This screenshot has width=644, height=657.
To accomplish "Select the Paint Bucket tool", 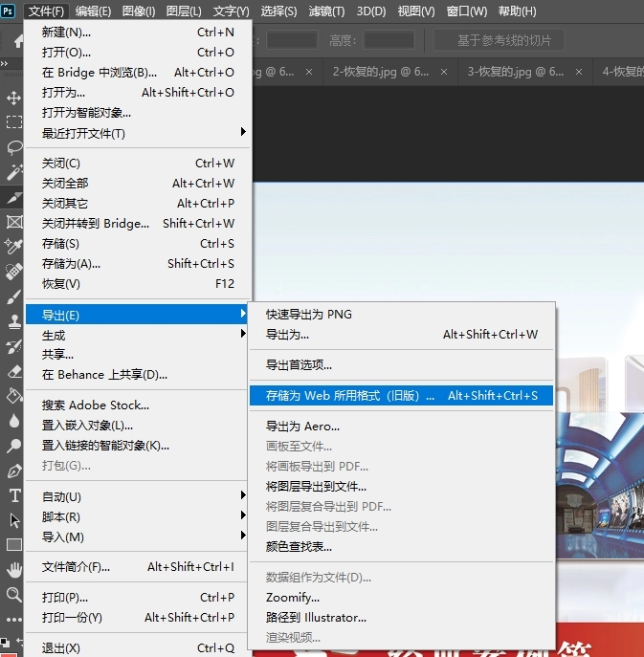I will click(x=13, y=396).
